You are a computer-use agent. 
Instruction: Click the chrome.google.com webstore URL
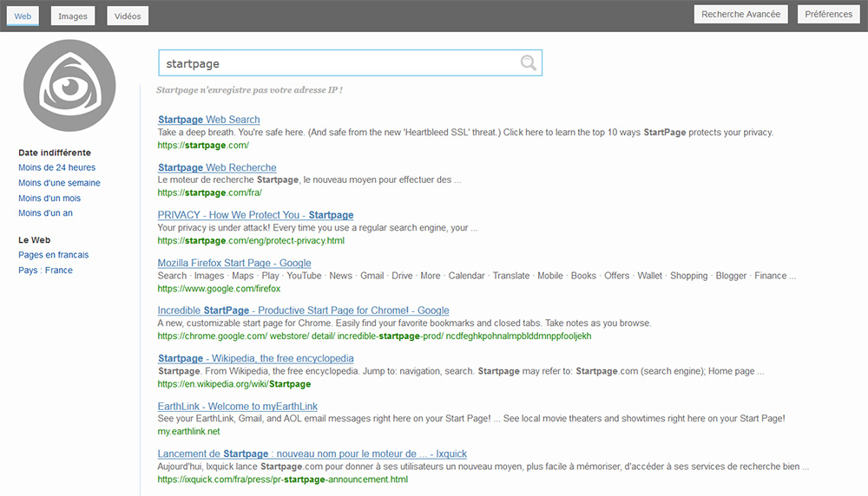click(374, 336)
